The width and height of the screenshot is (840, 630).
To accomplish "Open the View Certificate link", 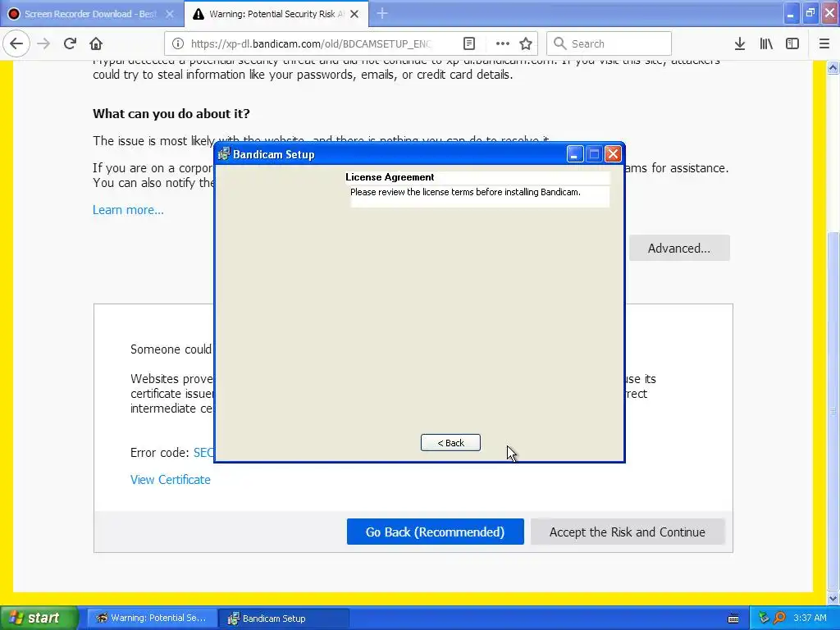I will 171,479.
